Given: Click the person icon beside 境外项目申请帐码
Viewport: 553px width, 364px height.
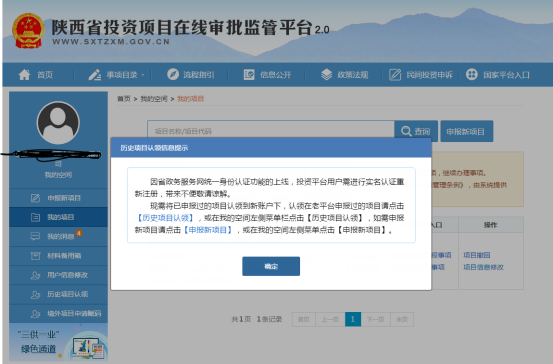Looking at the screenshot, I should 35,314.
